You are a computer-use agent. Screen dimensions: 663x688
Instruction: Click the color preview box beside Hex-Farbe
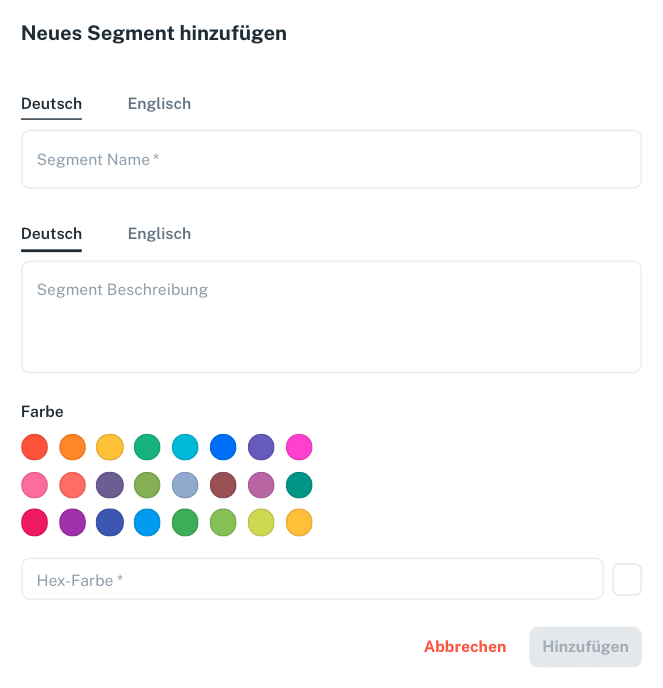[627, 579]
